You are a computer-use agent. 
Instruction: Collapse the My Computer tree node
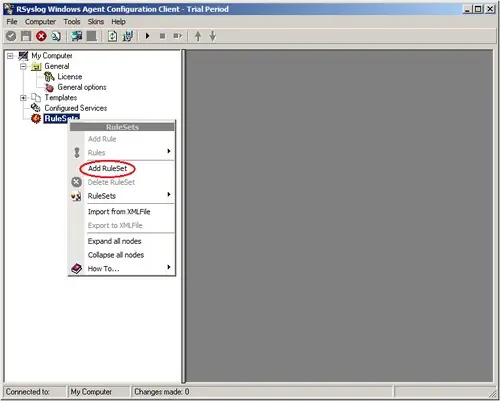click(x=10, y=56)
